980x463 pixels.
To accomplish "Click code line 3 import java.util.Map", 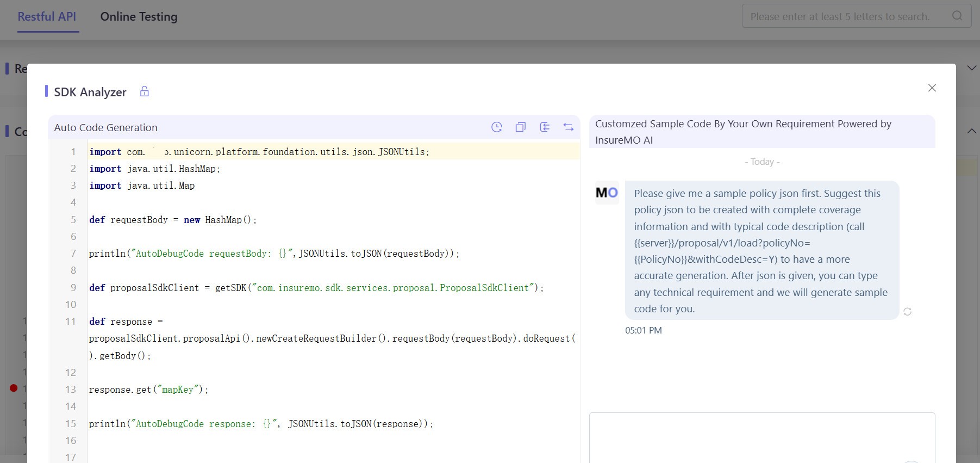I will (x=142, y=186).
